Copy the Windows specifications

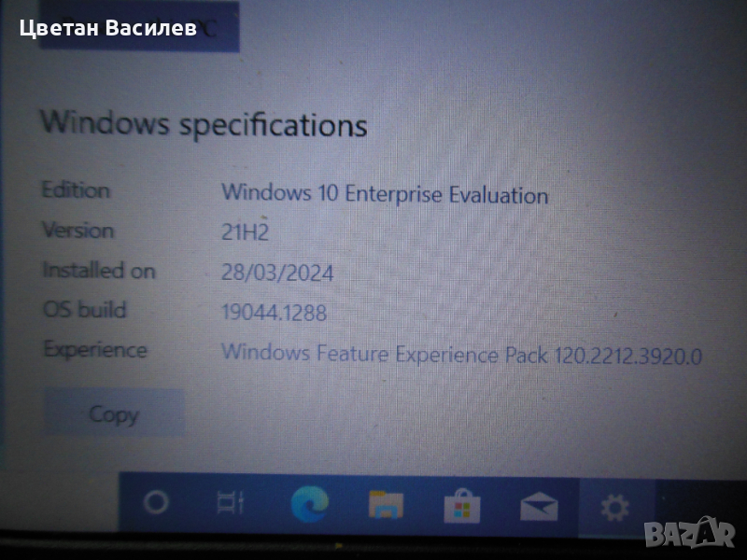114,413
